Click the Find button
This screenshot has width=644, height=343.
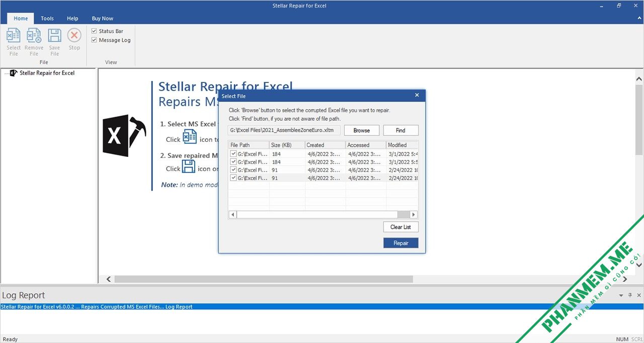[x=400, y=130]
